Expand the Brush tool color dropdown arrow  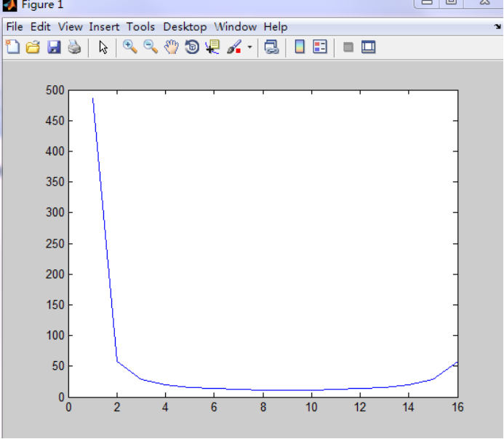(249, 47)
